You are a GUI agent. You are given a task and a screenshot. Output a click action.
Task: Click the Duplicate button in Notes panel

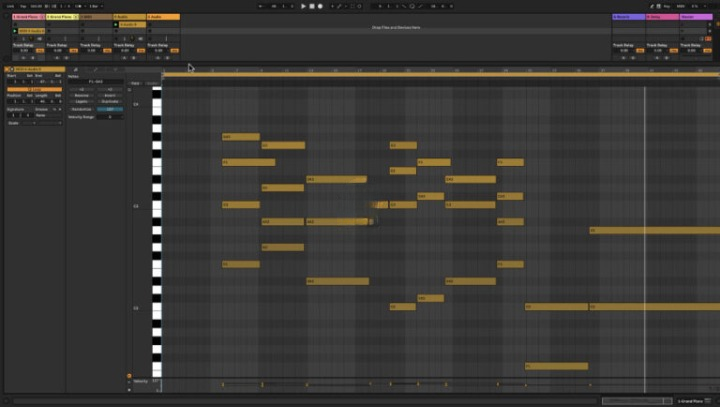[110, 102]
